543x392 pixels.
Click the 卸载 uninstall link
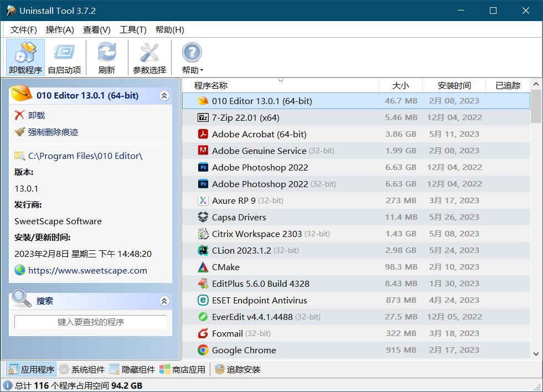tap(37, 115)
